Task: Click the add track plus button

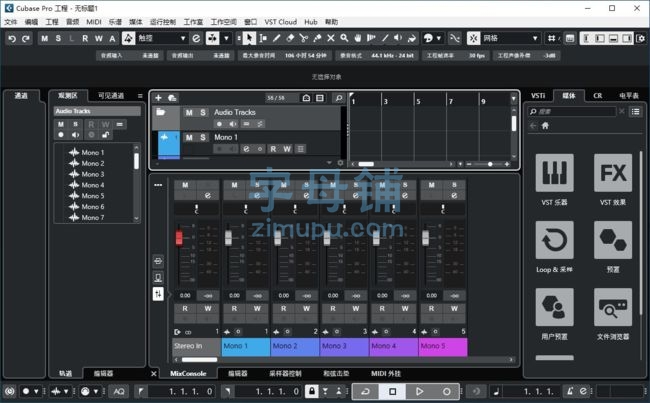Action: point(158,98)
